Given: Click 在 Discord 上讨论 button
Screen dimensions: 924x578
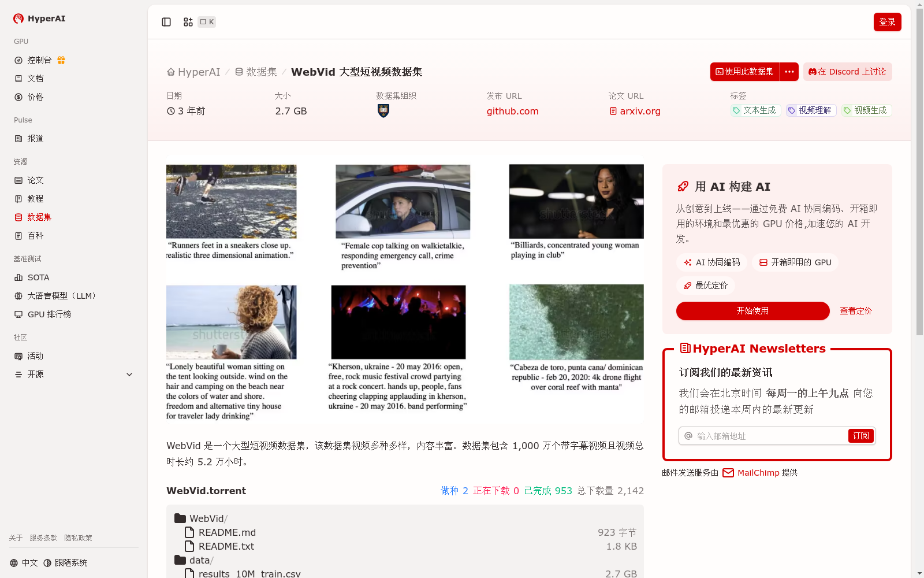Looking at the screenshot, I should pos(847,72).
